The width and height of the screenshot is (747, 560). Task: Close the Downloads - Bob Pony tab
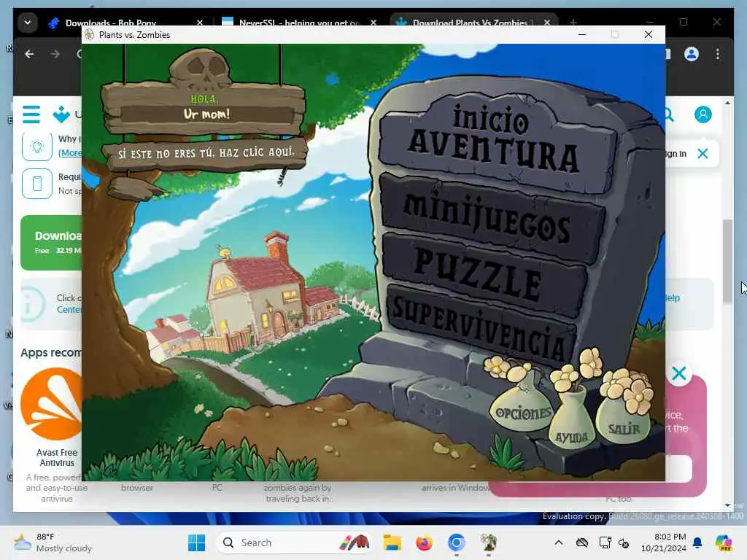(200, 23)
